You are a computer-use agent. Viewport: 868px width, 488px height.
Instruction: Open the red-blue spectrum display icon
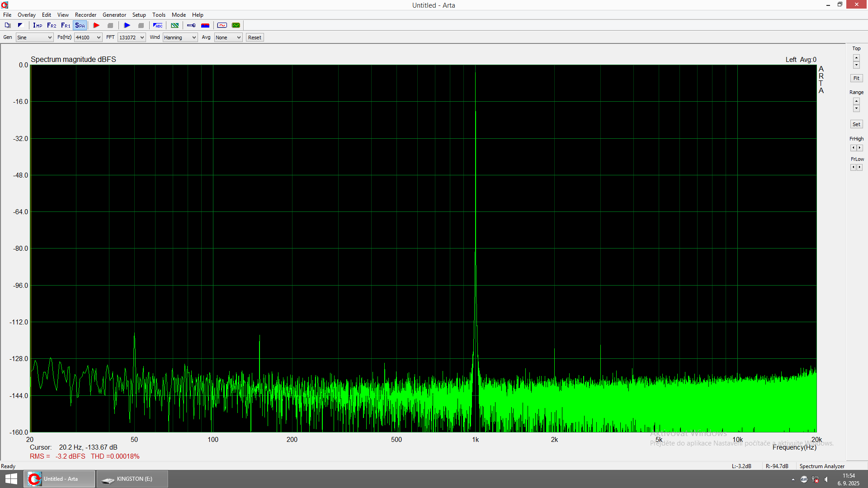pos(205,25)
